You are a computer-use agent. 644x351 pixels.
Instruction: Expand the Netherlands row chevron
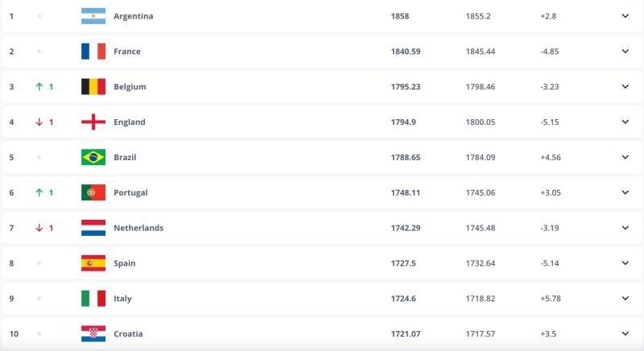click(625, 228)
